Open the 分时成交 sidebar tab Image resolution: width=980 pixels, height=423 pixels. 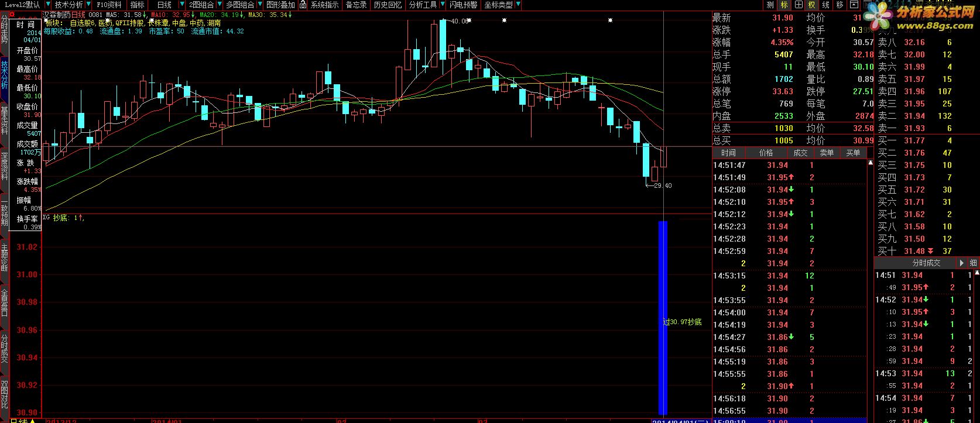(4, 348)
